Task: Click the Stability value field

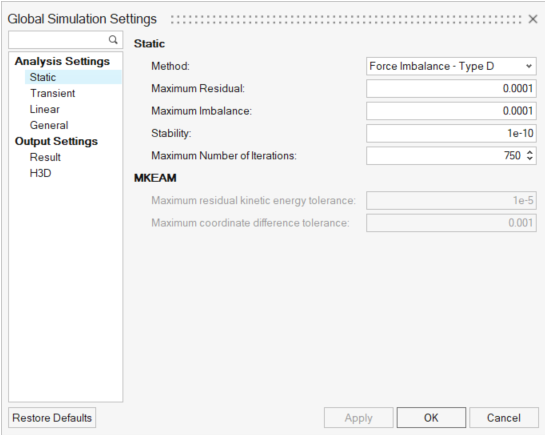Action: coord(451,133)
